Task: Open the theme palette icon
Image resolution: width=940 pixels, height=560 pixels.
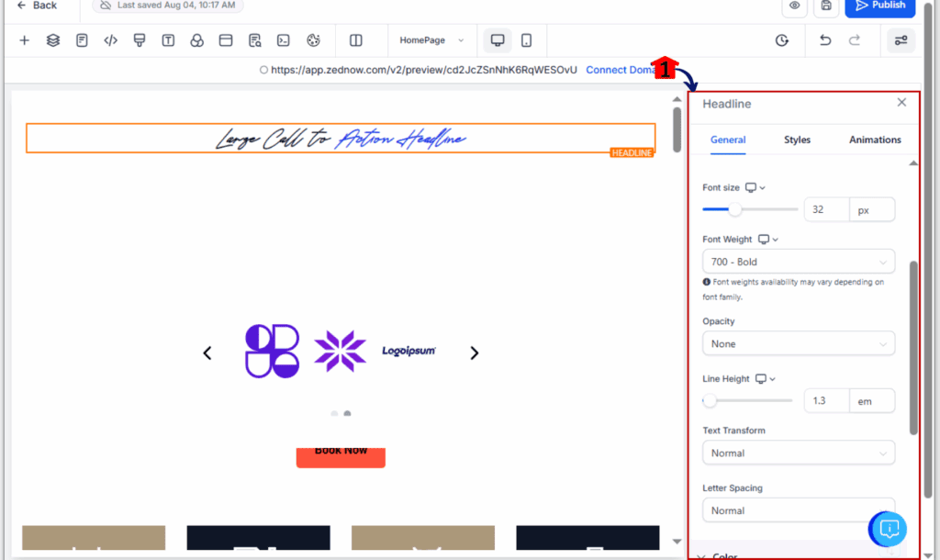Action: coord(313,40)
